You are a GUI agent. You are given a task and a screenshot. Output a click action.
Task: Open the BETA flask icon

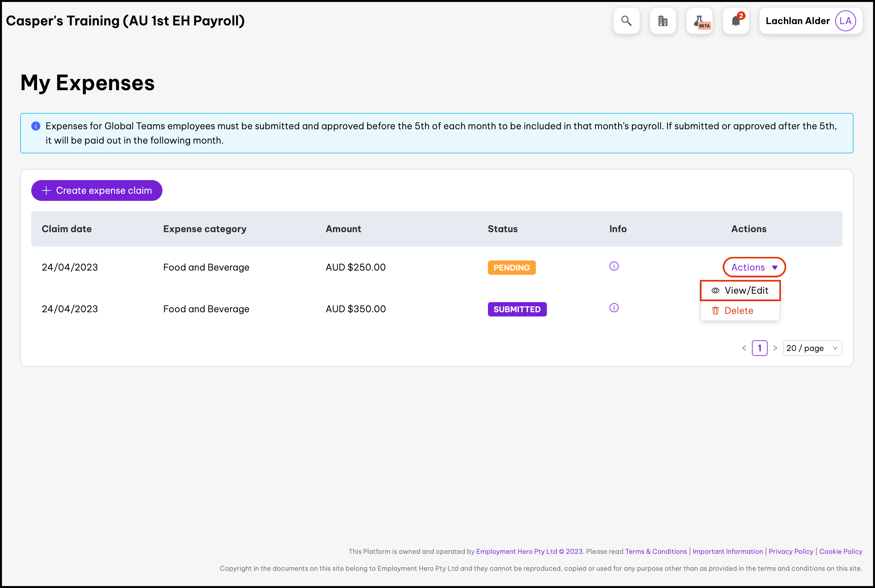[x=699, y=21]
